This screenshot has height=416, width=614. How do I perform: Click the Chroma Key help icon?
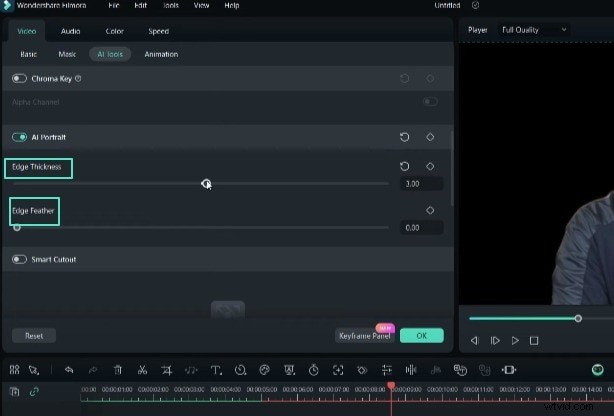pyautogui.click(x=78, y=78)
